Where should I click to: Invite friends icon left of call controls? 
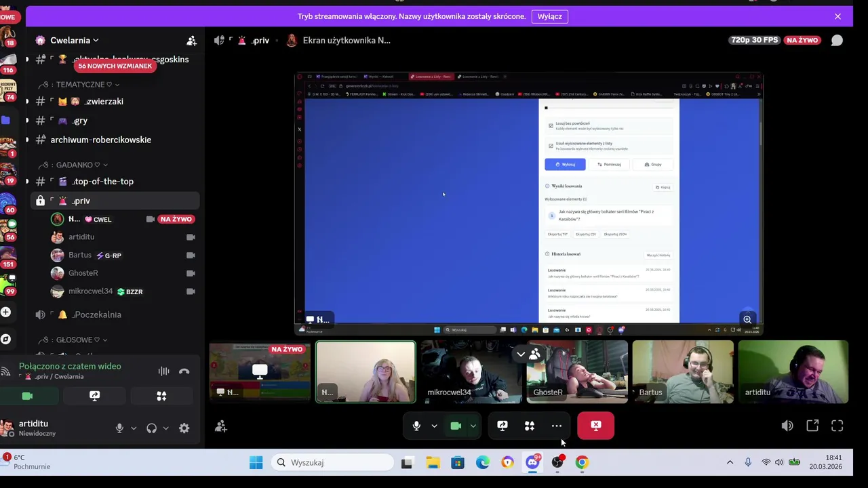[221, 426]
